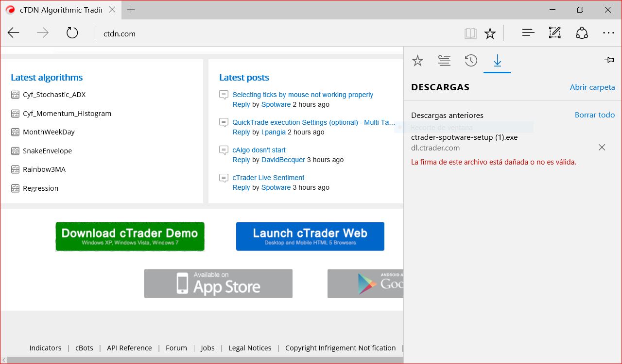Click the Cyf_Stochastic_ADX chart icon

tap(15, 95)
